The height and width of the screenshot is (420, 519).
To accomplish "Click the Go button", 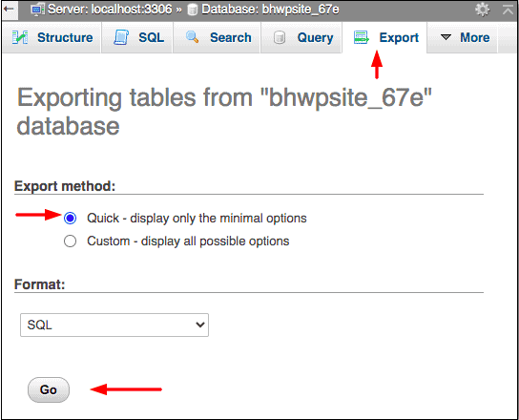I will 49,389.
